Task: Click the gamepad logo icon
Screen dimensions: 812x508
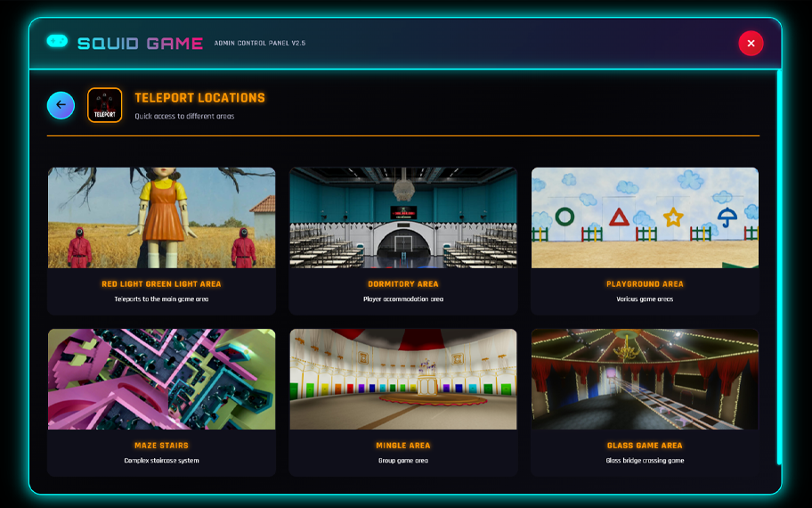Action: [57, 41]
